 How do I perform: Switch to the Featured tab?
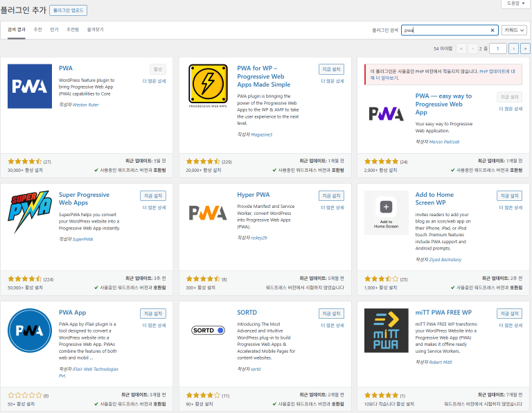37,30
